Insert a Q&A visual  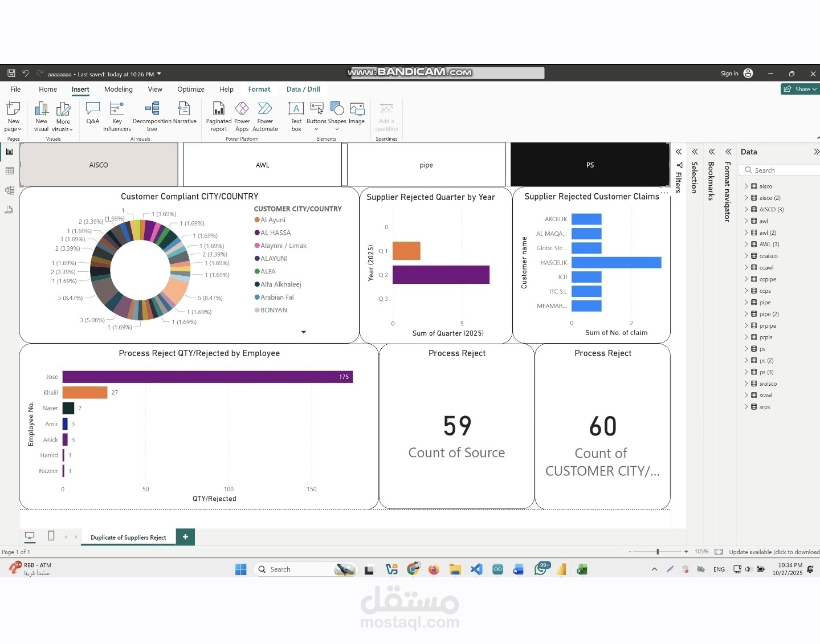coord(93,113)
